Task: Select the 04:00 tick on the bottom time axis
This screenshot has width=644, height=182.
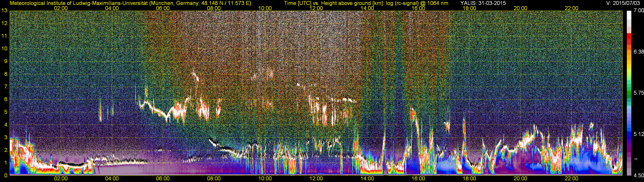Action: click(x=112, y=179)
